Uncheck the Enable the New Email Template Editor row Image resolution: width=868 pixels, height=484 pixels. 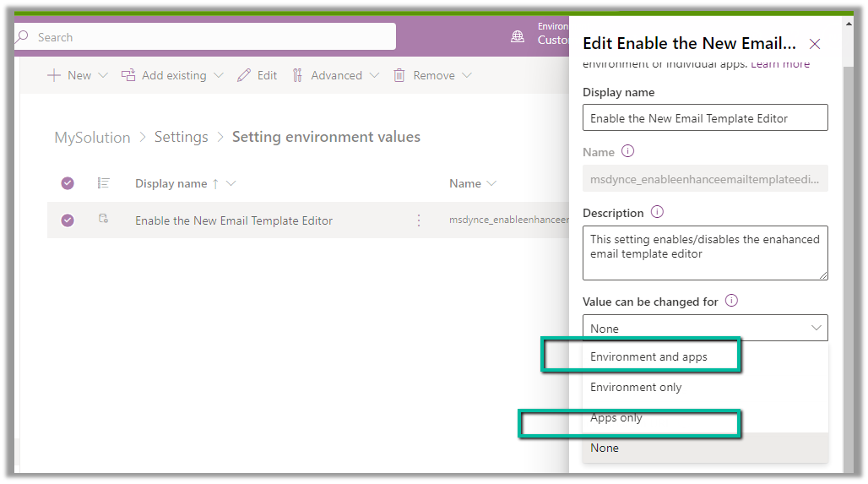68,220
